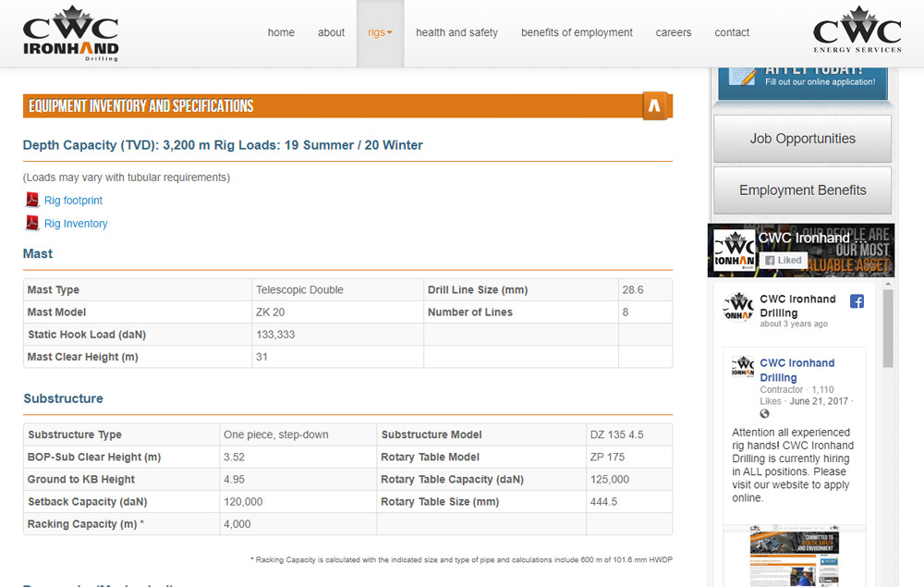
Task: Click the Apply Today online application banner
Action: coord(803,83)
